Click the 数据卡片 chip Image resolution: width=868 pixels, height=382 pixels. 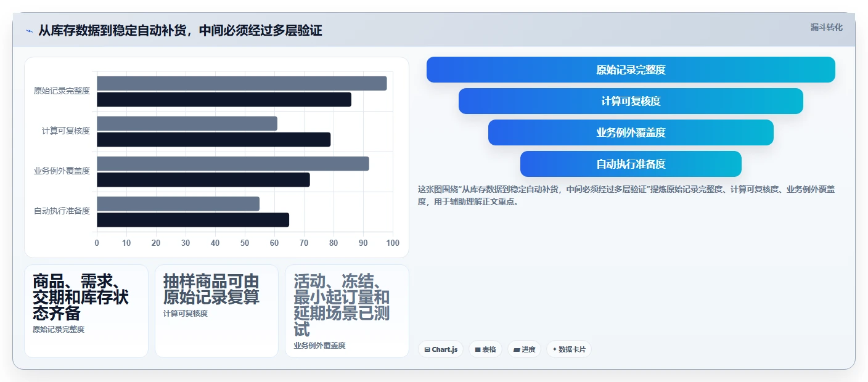click(568, 349)
